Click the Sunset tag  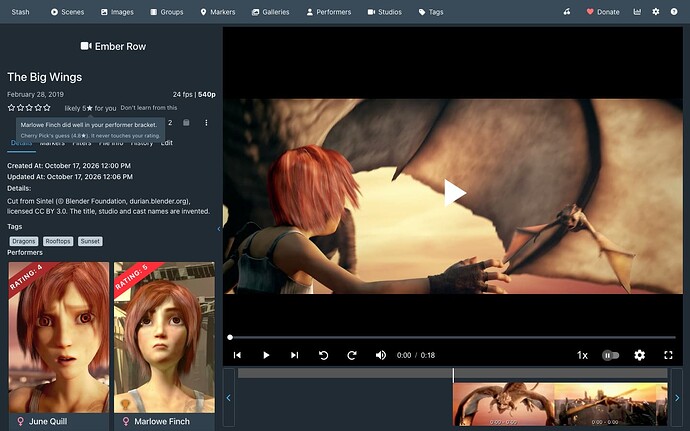click(x=90, y=241)
